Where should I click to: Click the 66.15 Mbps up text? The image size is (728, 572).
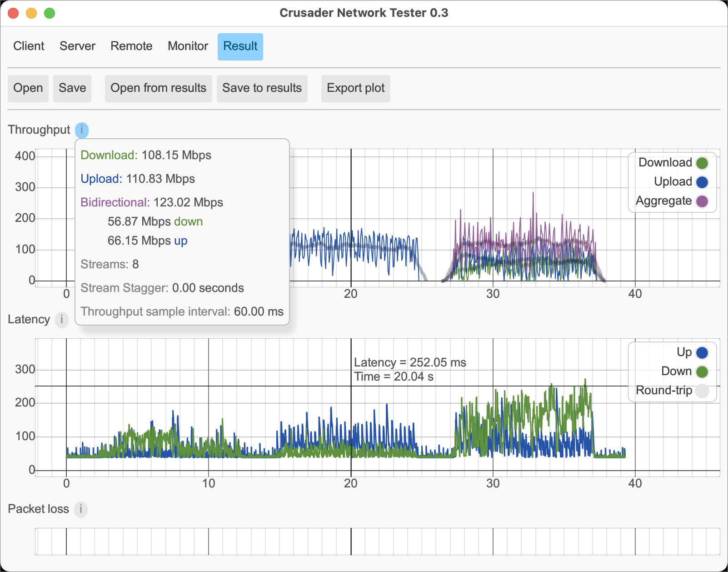tap(147, 241)
